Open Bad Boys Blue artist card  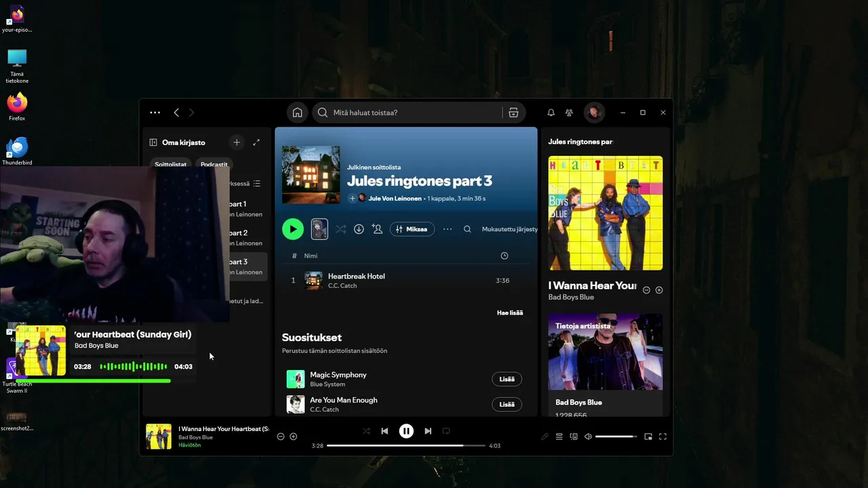tap(606, 365)
